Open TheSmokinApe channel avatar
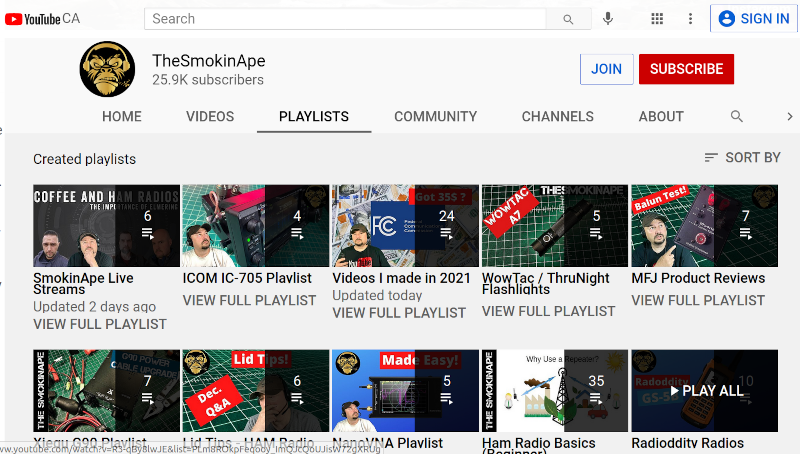This screenshot has width=800, height=454. point(107,69)
